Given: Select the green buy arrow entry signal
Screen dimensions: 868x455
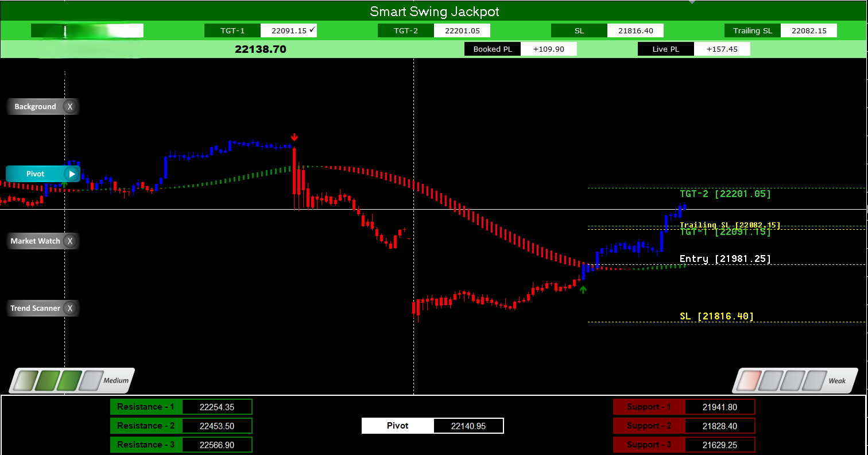Looking at the screenshot, I should click(583, 290).
